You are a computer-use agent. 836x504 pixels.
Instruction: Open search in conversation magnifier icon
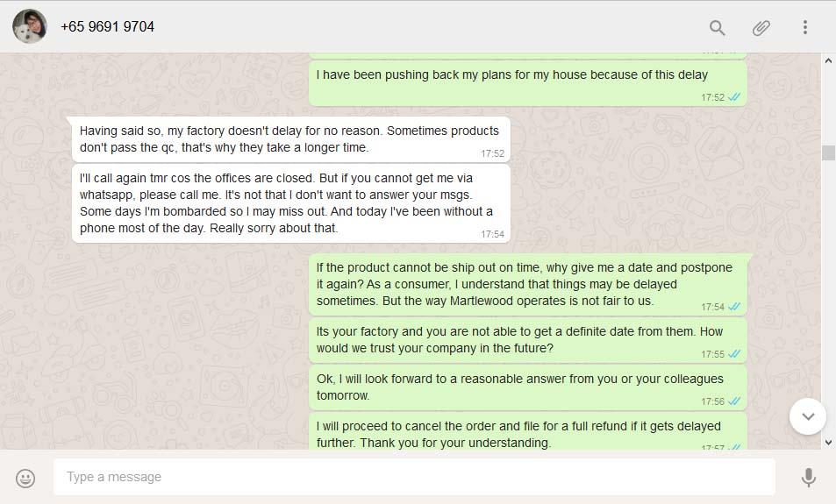click(717, 27)
